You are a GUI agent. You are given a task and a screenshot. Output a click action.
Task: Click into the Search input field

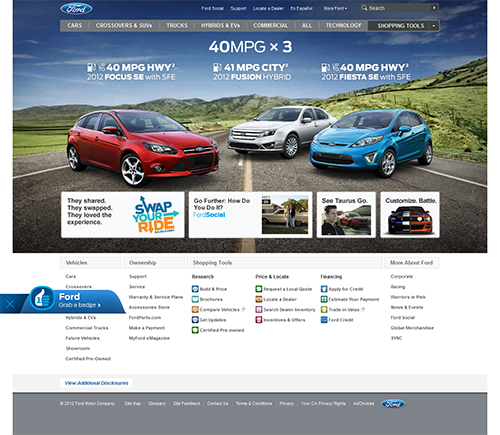click(398, 8)
